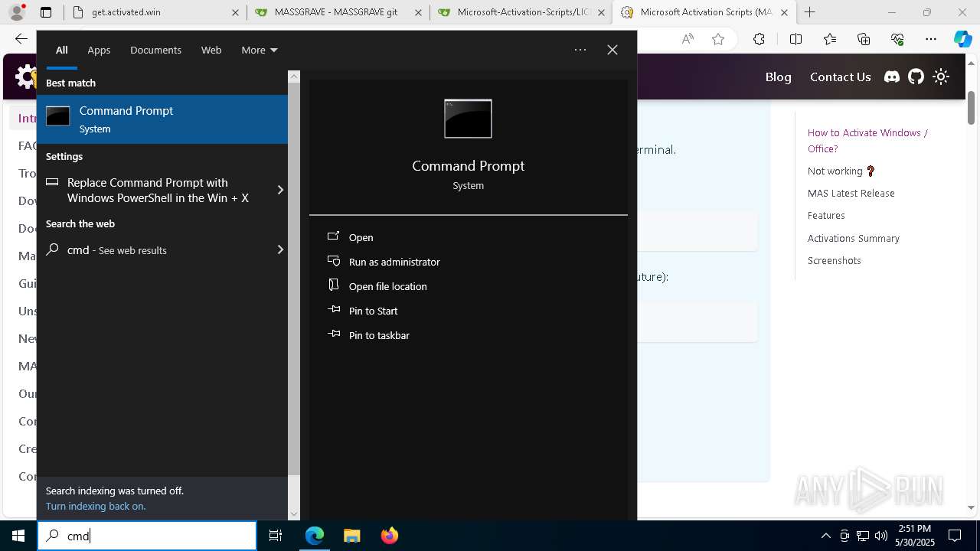This screenshot has height=551, width=980.
Task: Select the All search filter tab
Action: point(62,50)
